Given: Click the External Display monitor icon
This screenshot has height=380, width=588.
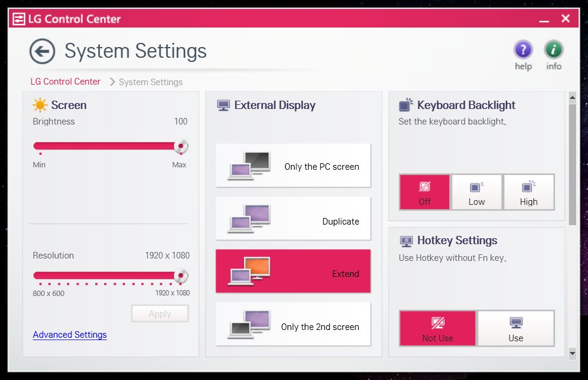Looking at the screenshot, I should 224,105.
